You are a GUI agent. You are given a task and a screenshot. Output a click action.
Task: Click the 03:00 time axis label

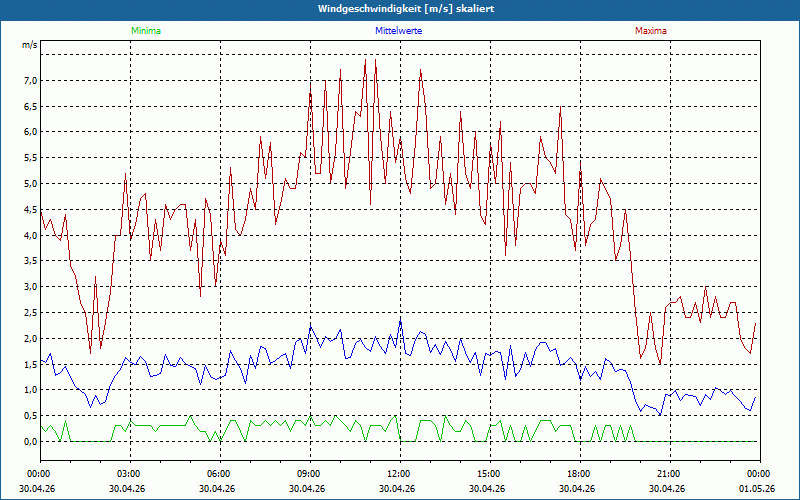(130, 474)
